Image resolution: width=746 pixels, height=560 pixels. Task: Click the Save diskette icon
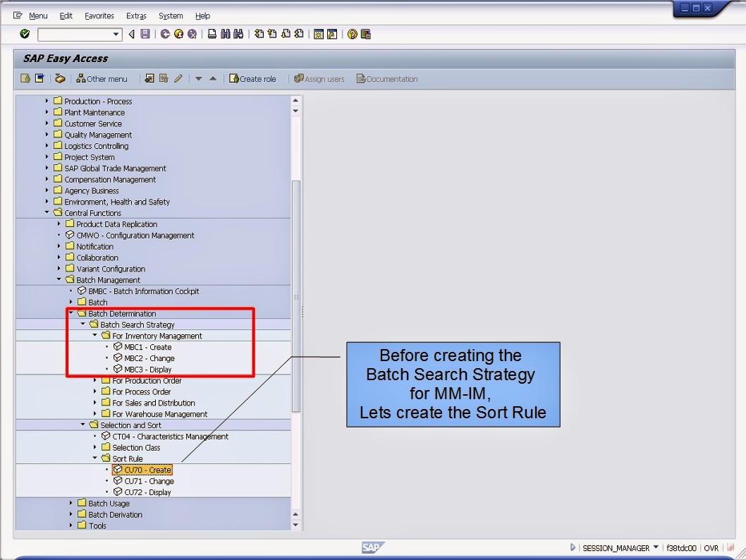[x=145, y=34]
